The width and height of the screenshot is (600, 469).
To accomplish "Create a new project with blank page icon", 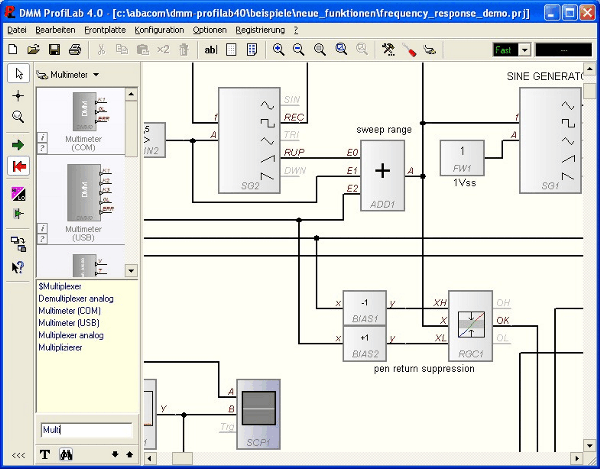I will coord(13,49).
